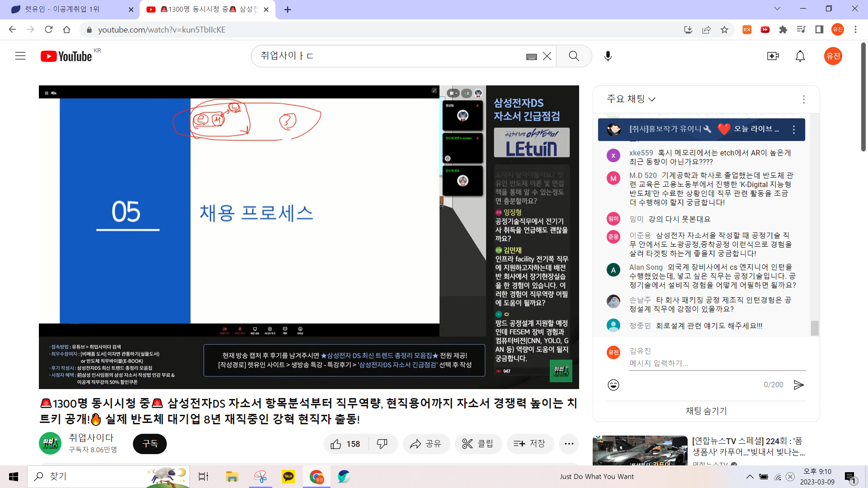Open chat options three-dot menu

pos(803,99)
